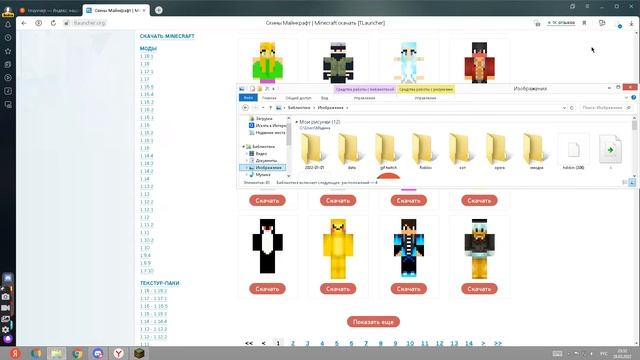This screenshot has width=640, height=360.
Task: Expand the Explorer ribbon with the chevron
Action: coord(626,98)
